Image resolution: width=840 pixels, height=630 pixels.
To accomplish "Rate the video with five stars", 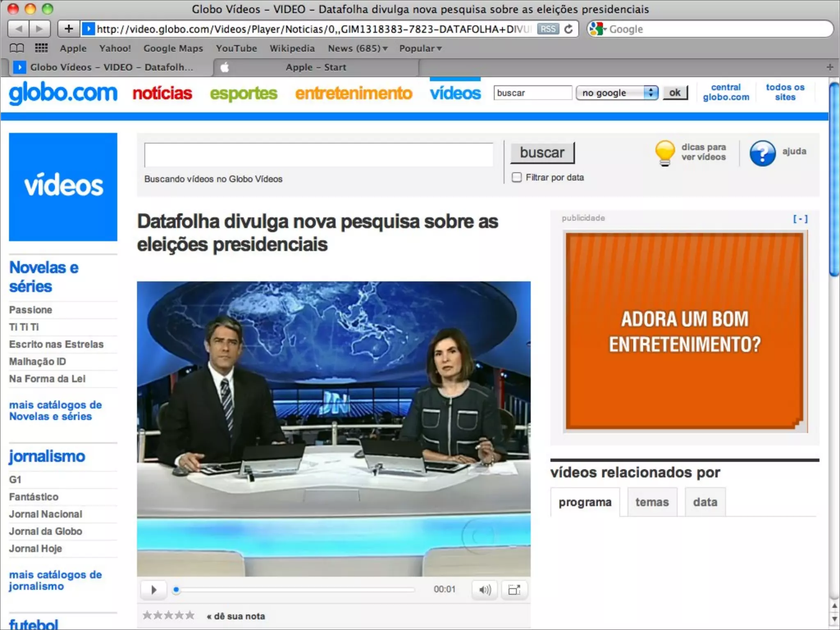I will (190, 615).
